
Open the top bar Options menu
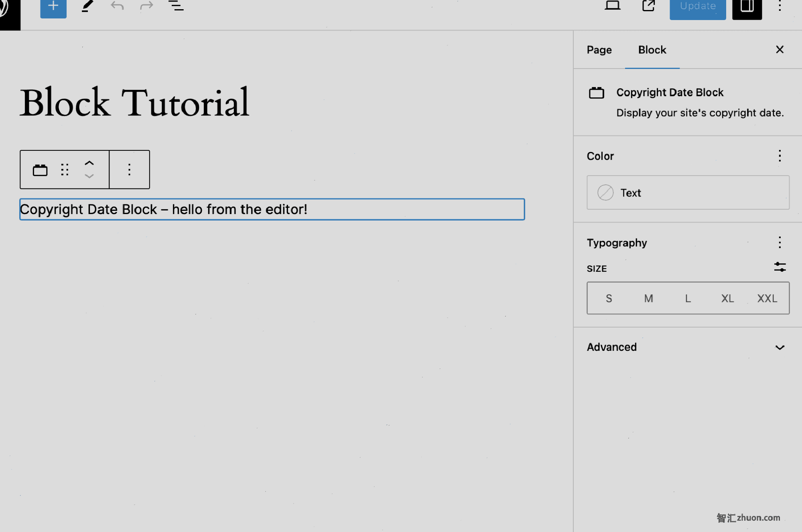click(x=780, y=6)
